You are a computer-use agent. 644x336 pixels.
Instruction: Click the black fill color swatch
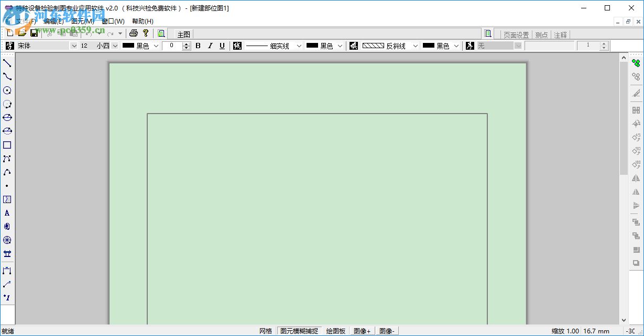pyautogui.click(x=429, y=46)
